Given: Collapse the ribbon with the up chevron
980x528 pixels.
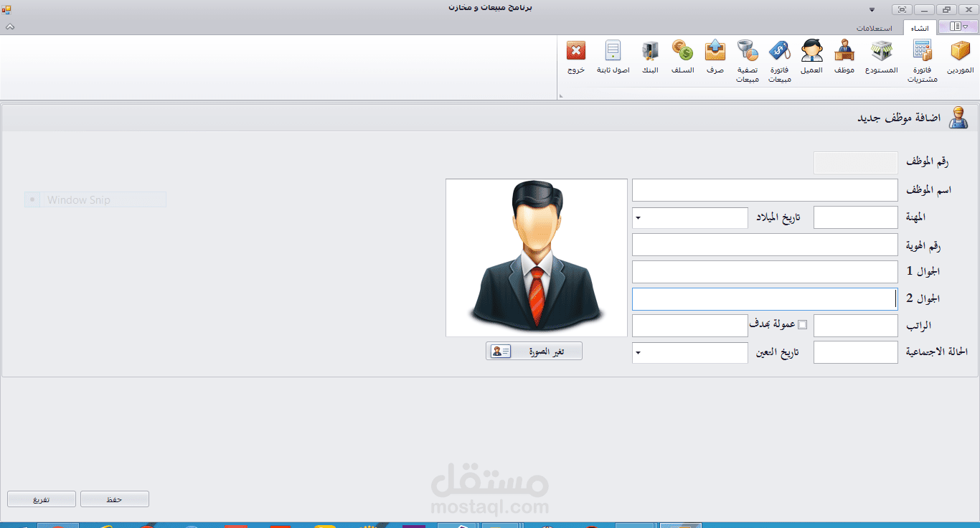Looking at the screenshot, I should click(10, 27).
